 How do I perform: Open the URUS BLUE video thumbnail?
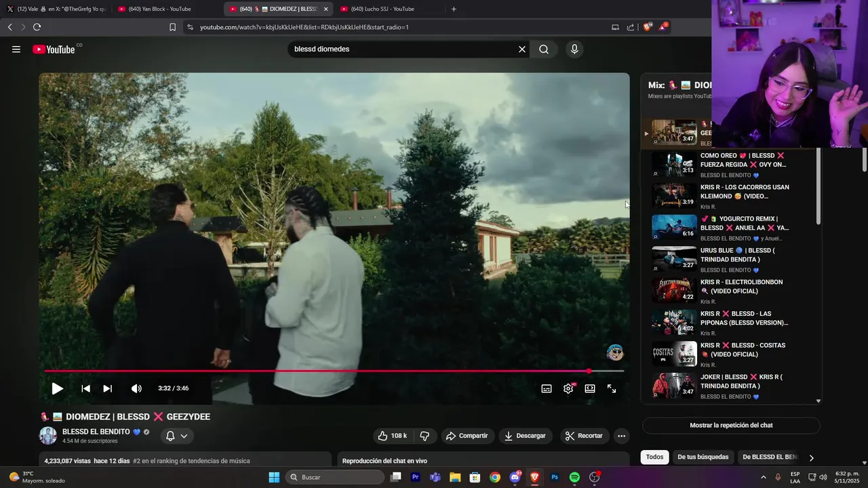pos(674,259)
